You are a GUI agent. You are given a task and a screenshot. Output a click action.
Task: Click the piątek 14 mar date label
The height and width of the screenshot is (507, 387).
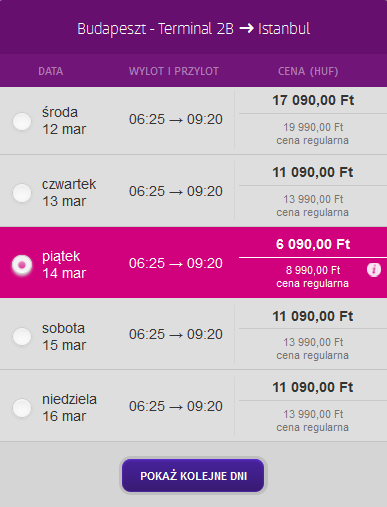coord(64,265)
